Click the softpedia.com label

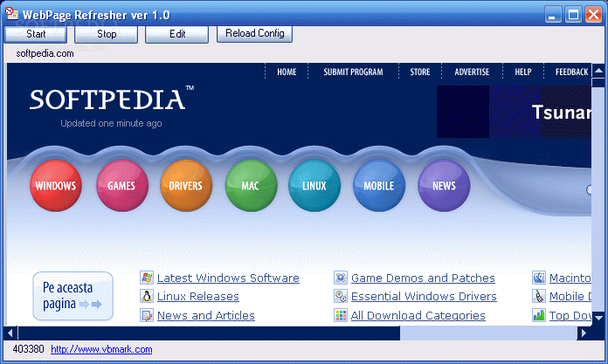pyautogui.click(x=45, y=53)
